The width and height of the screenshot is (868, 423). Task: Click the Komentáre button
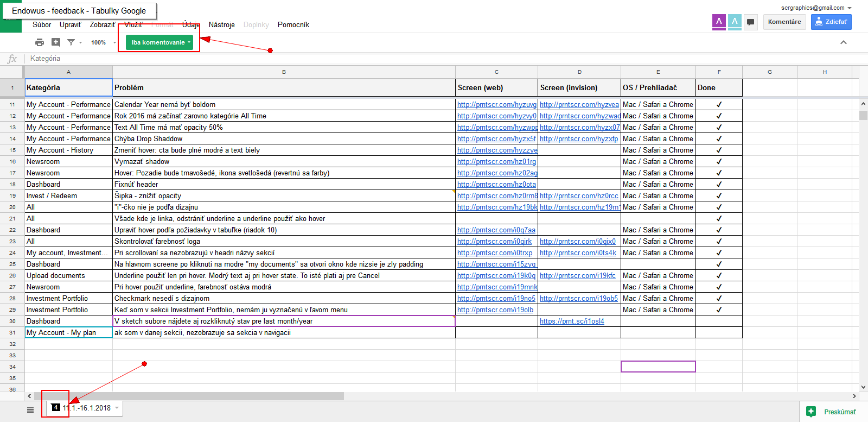pyautogui.click(x=784, y=22)
